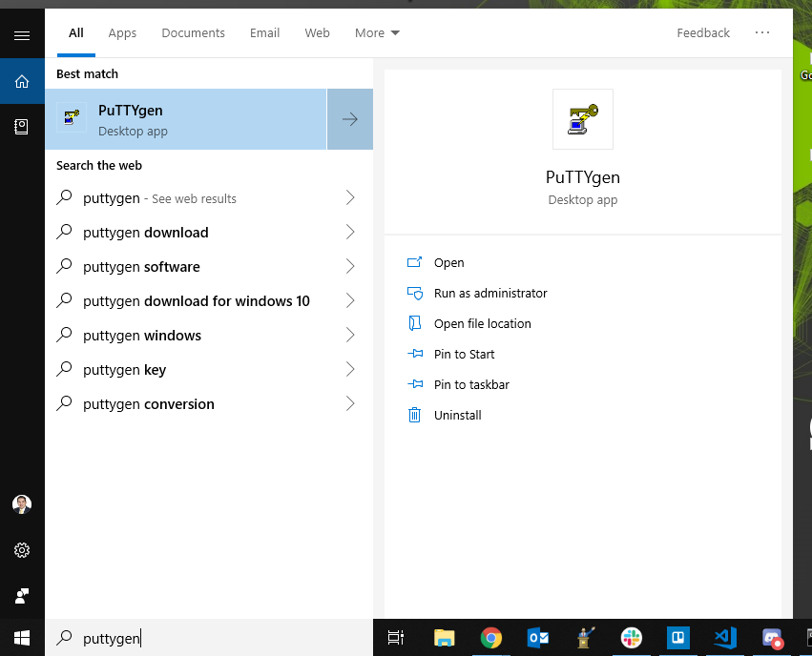Select Pin to Start
This screenshot has width=812, height=656.
[450, 355]
